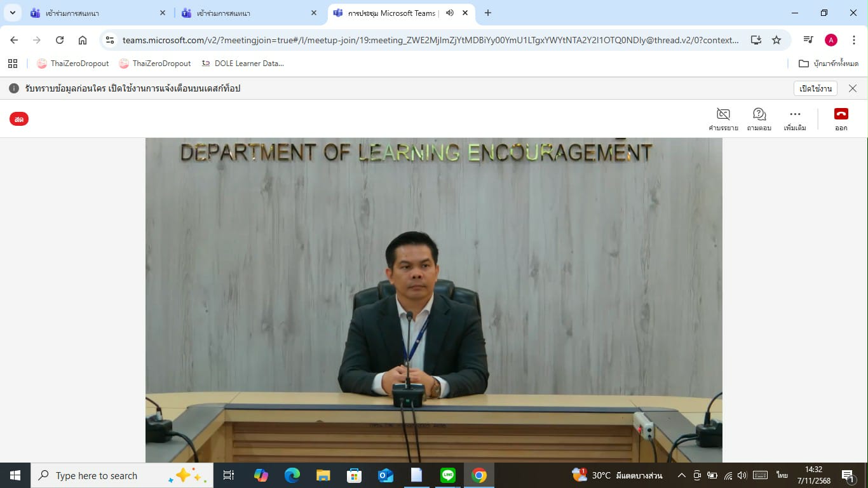Image resolution: width=868 pixels, height=488 pixels.
Task: Open Outlook from the taskbar
Action: click(385, 475)
